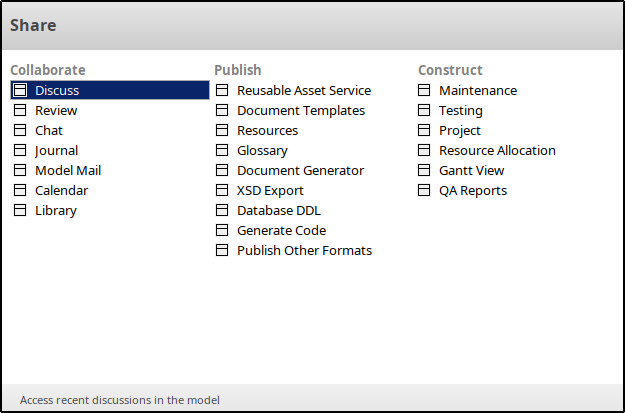Click the Review item icon

click(x=20, y=110)
